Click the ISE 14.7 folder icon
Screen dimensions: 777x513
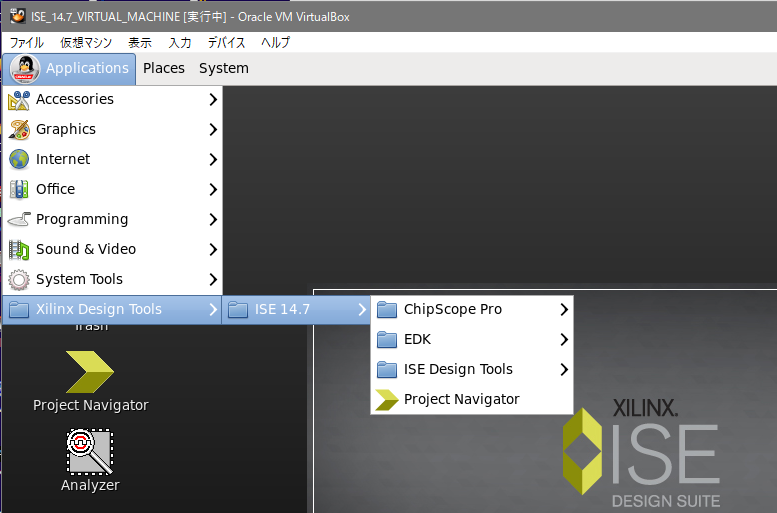238,310
